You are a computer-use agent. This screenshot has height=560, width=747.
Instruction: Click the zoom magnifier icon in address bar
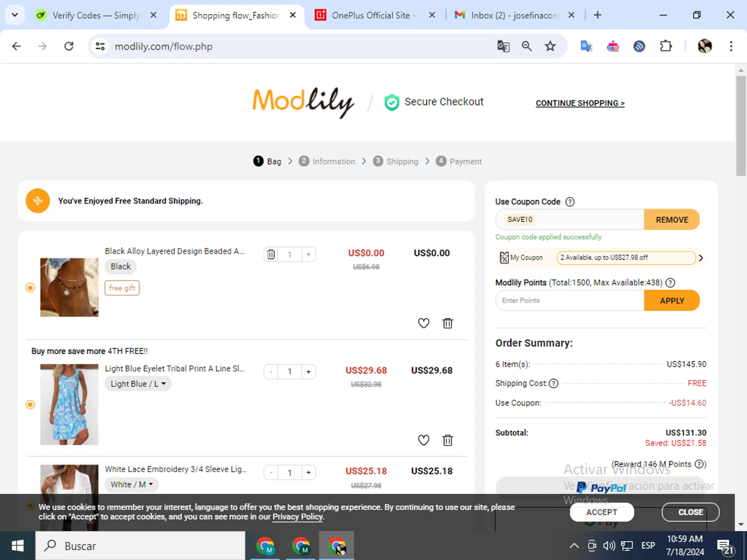pyautogui.click(x=526, y=46)
